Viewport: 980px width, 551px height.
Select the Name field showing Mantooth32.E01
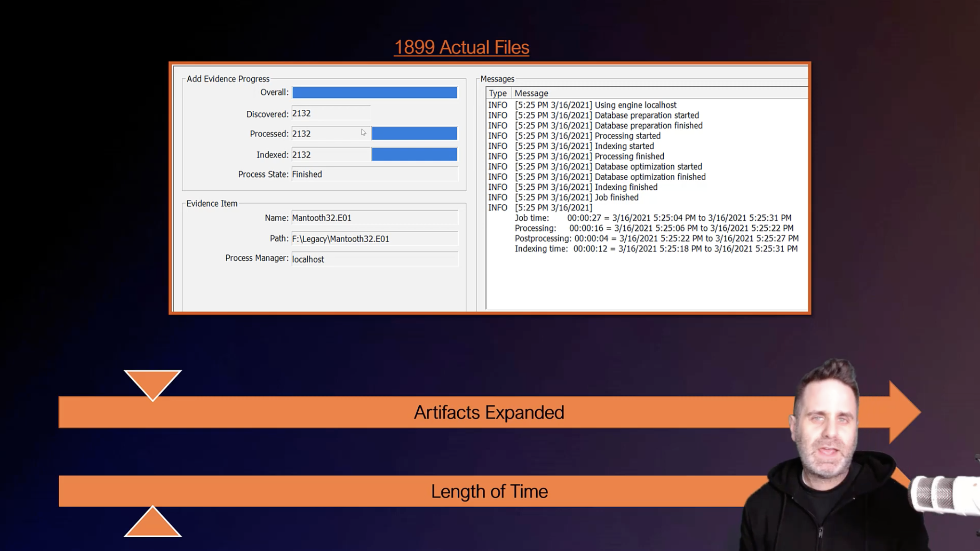(374, 217)
